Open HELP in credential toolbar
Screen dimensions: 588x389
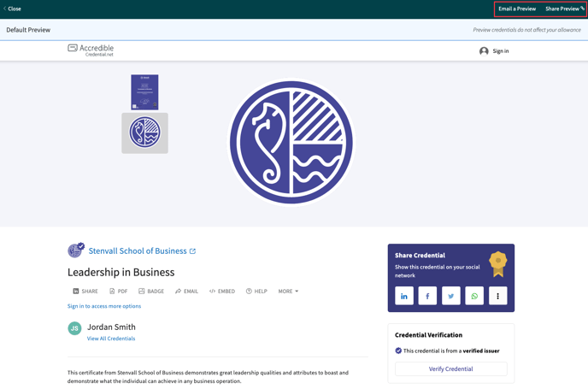(256, 292)
